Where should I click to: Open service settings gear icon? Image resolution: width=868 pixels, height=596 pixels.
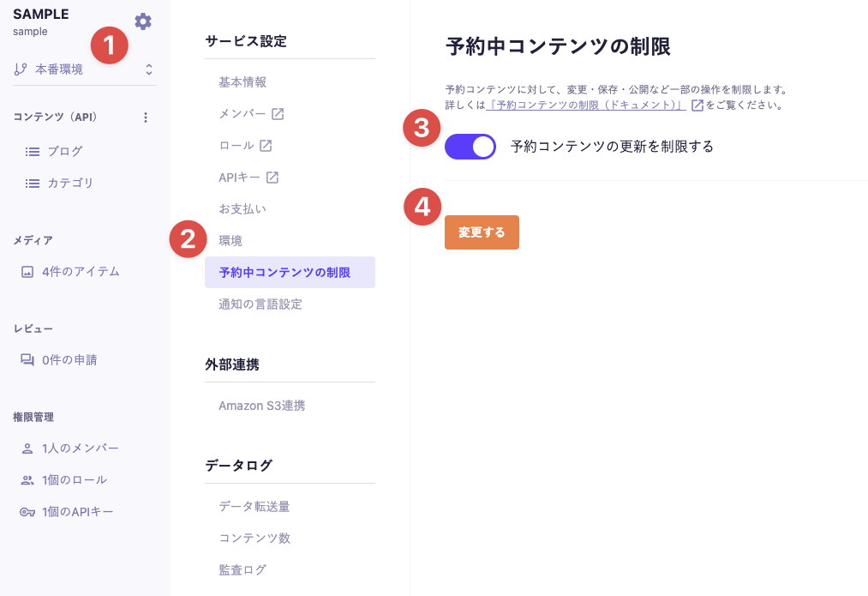point(143,21)
